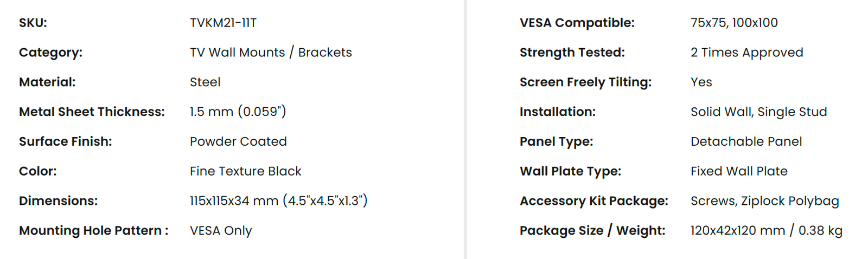Select the 1.5 mm (0.059") thickness value
This screenshot has width=868, height=259.
(238, 112)
